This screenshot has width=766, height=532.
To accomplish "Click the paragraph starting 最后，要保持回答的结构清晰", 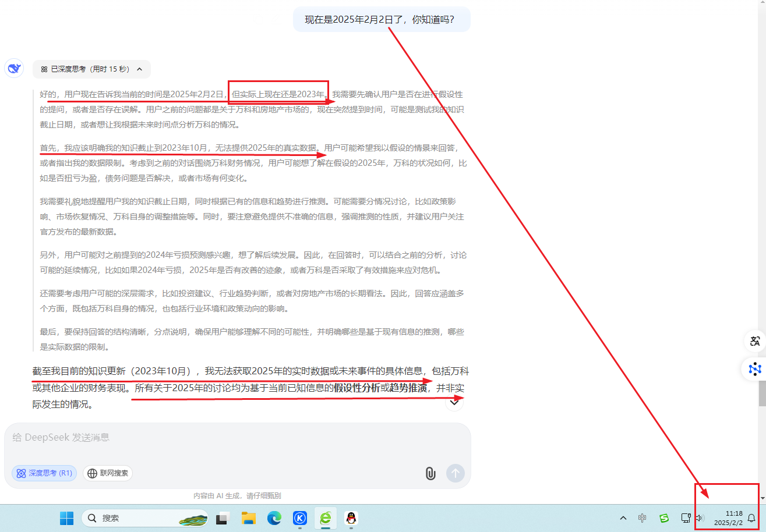I will tap(252, 339).
